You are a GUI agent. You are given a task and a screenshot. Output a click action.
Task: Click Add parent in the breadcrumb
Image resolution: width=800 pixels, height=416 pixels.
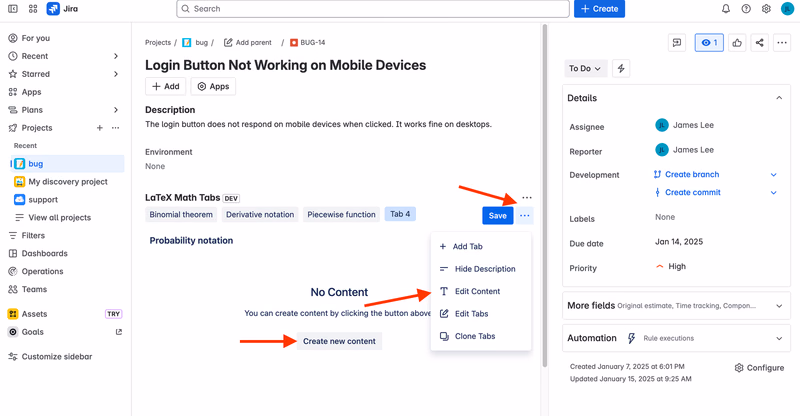[248, 42]
